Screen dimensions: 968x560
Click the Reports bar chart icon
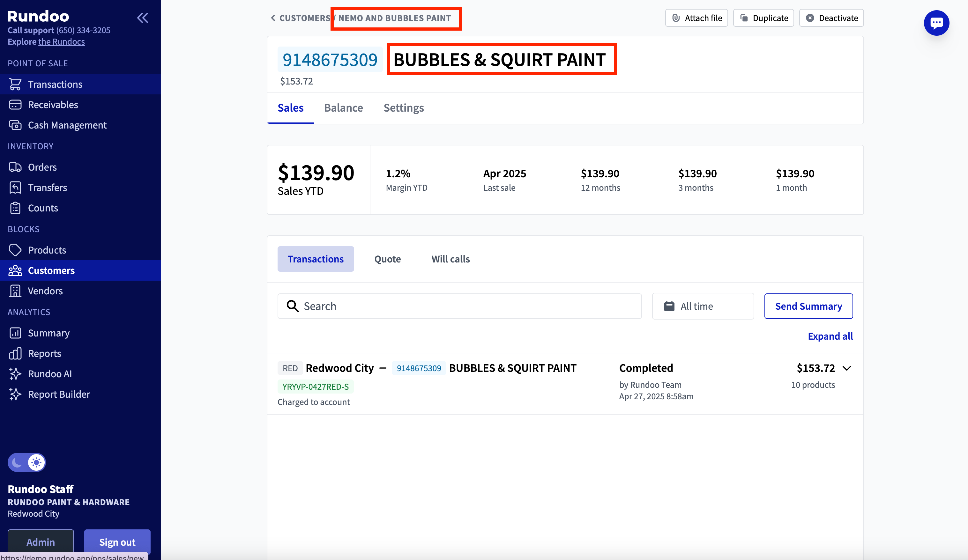[x=15, y=353]
